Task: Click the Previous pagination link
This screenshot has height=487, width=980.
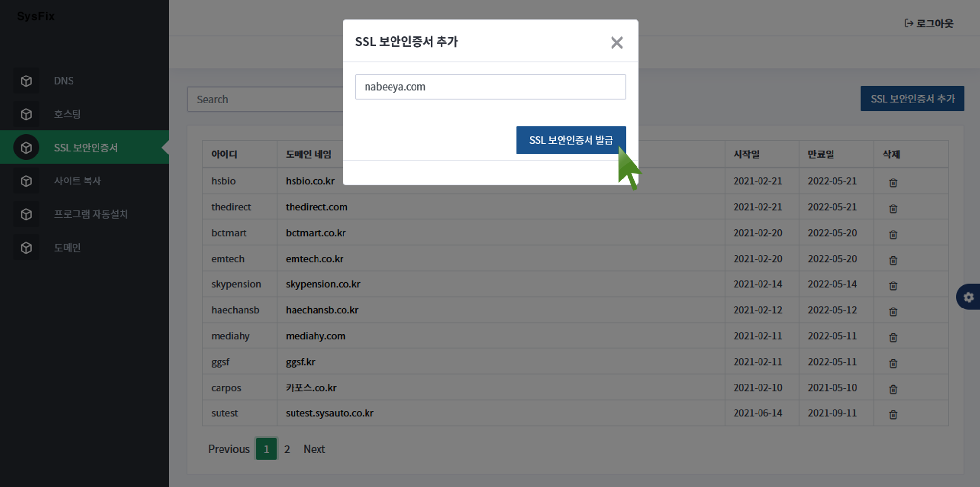Action: pyautogui.click(x=229, y=449)
